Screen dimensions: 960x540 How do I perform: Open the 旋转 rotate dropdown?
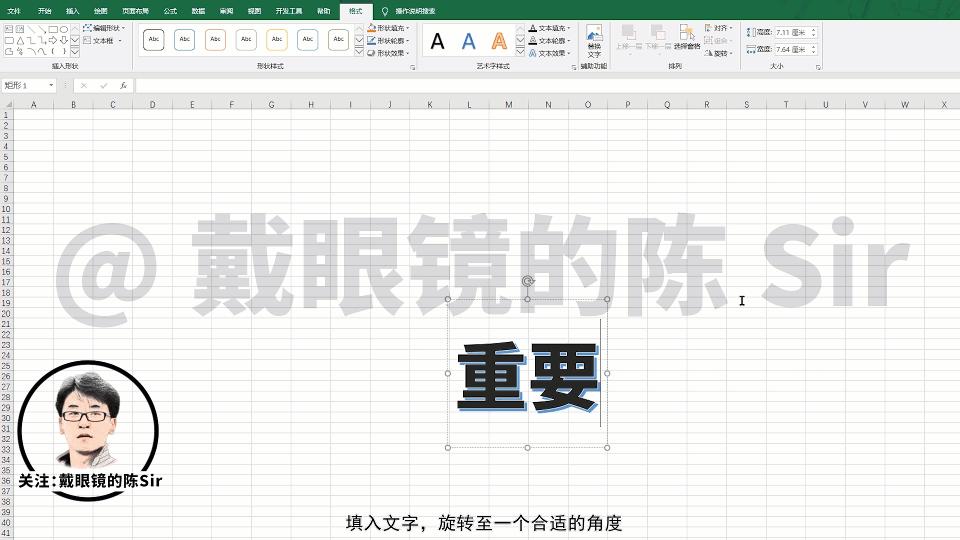click(719, 53)
